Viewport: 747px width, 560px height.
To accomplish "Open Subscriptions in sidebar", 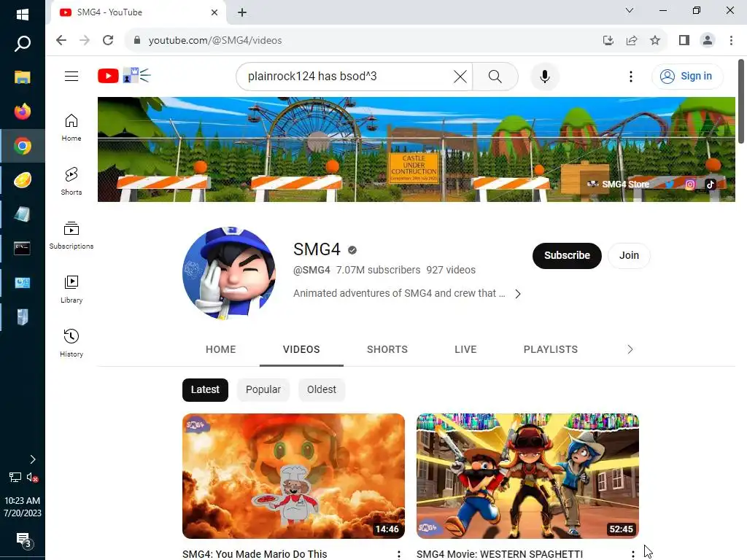I will (x=71, y=236).
